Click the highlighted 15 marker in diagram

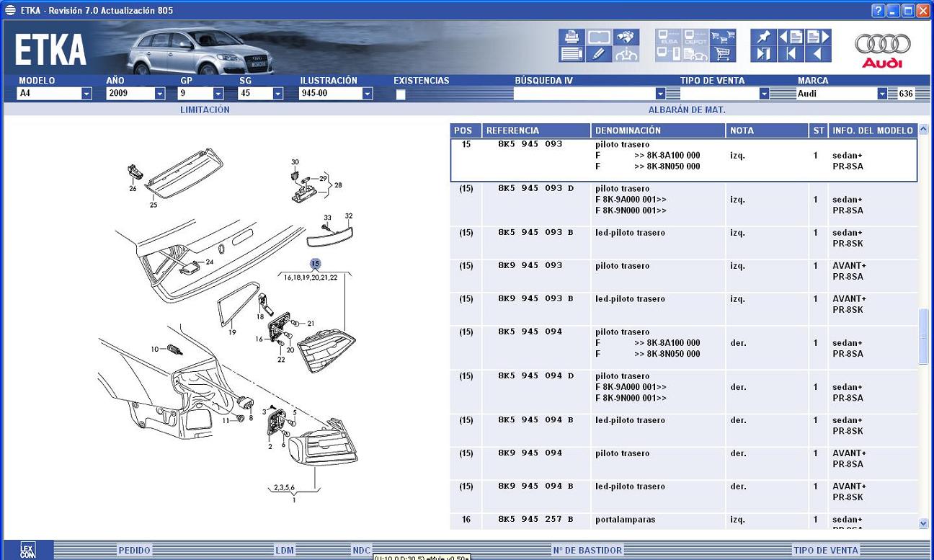[x=315, y=264]
